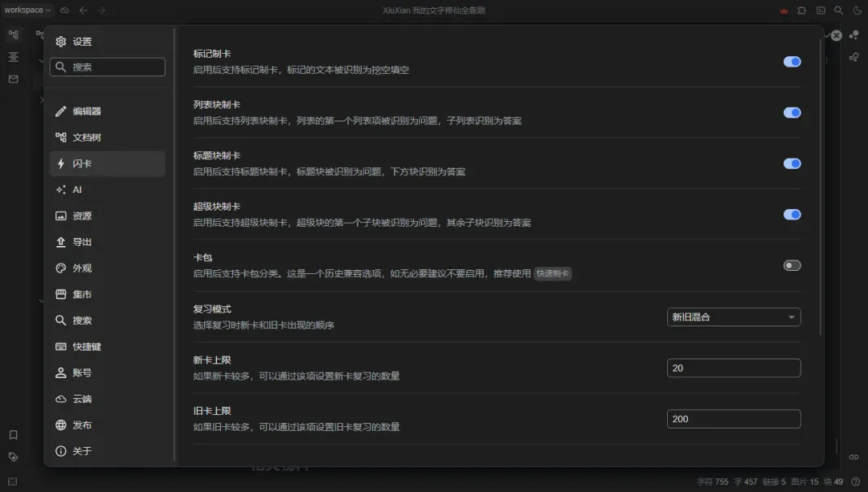Image resolution: width=868 pixels, height=492 pixels.
Task: Toggle dark mode moon icon
Action: click(x=858, y=10)
